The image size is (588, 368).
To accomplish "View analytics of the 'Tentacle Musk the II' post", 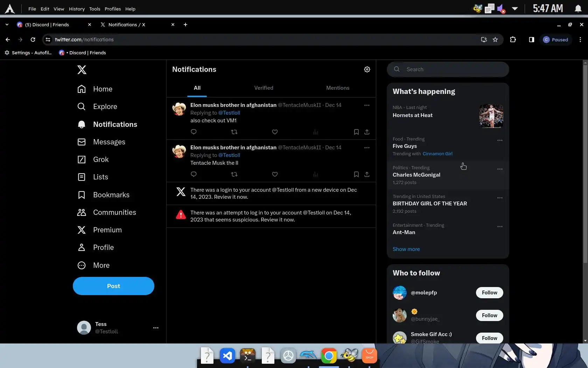I will tap(315, 174).
